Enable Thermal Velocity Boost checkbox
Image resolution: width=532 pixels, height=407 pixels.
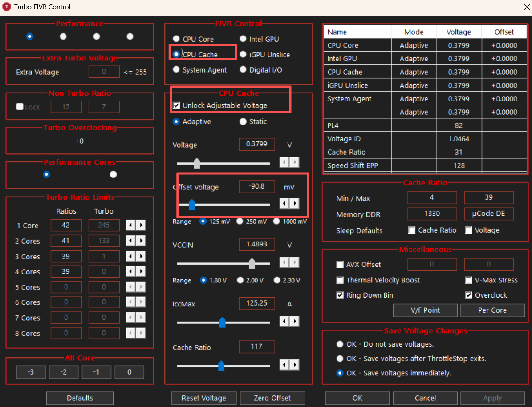[340, 280]
